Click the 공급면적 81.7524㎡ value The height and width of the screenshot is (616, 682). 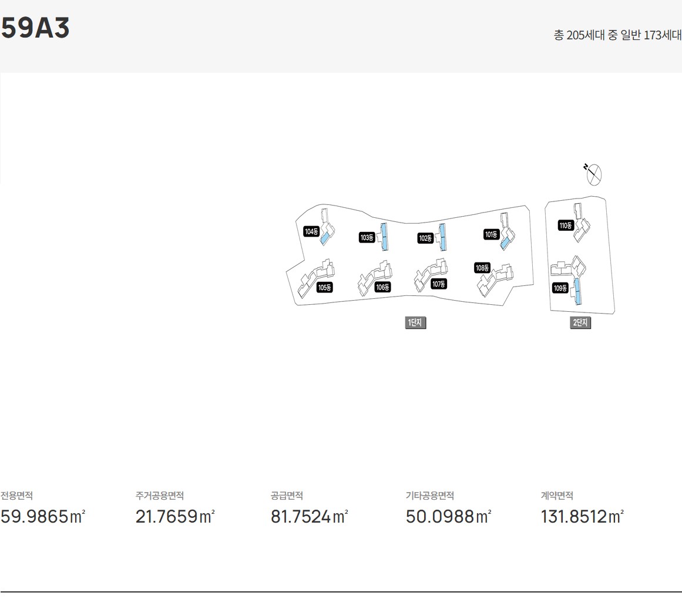coord(309,516)
